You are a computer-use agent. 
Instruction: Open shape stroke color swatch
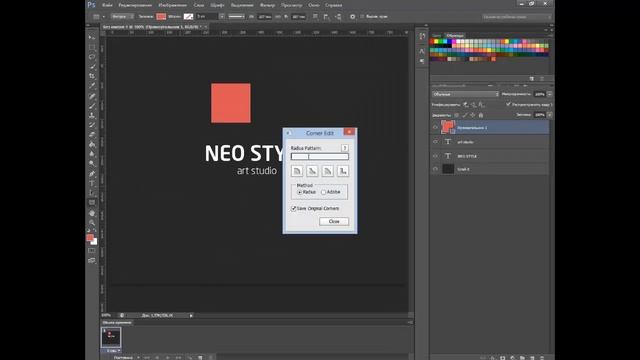188,17
